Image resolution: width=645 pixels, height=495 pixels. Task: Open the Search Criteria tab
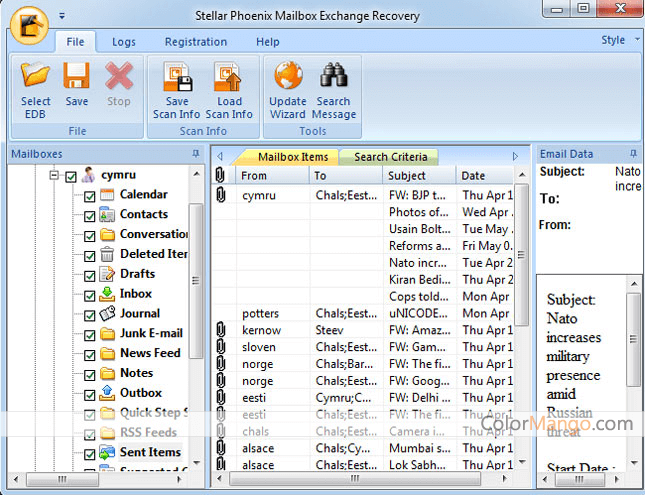tap(390, 157)
